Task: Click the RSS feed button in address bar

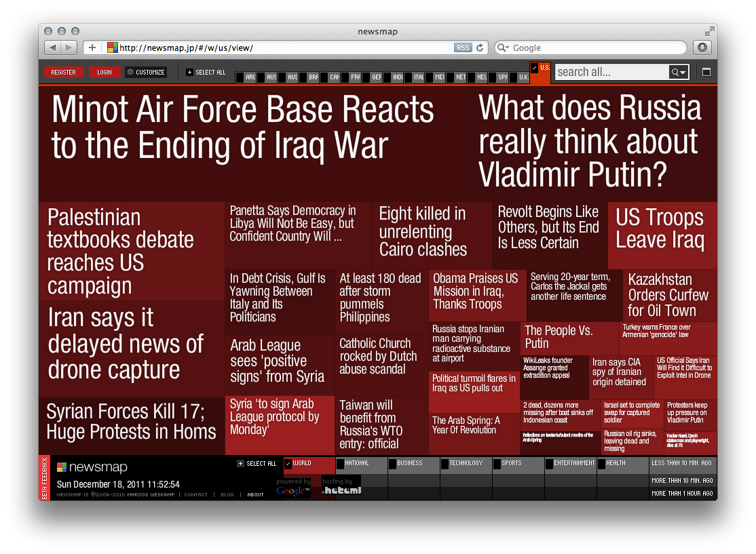Action: [463, 47]
